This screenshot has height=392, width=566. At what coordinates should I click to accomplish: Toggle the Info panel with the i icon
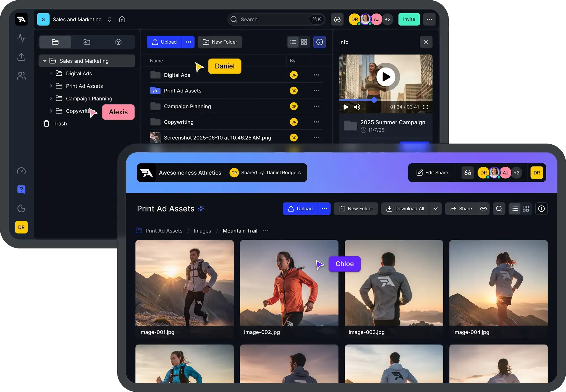[319, 42]
